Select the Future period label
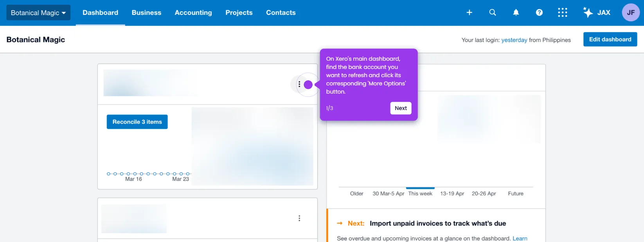This screenshot has height=242, width=644. [515, 193]
